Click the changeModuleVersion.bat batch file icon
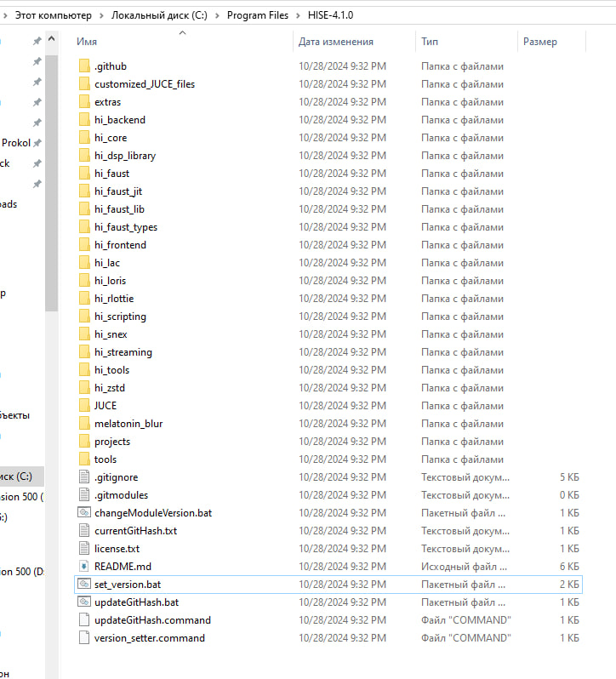This screenshot has height=679, width=616. click(84, 513)
